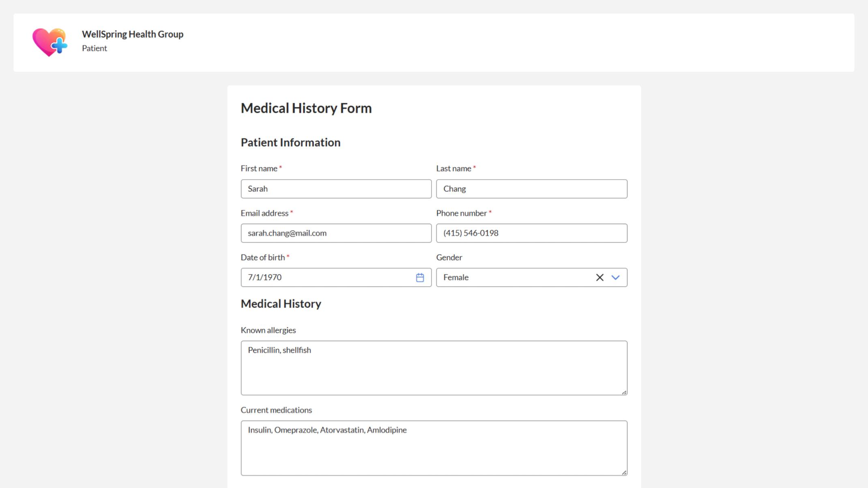The image size is (868, 488).
Task: Click the First name label
Action: (259, 169)
